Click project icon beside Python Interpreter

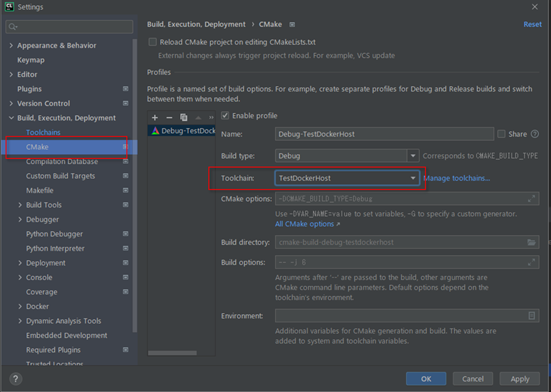coord(125,248)
